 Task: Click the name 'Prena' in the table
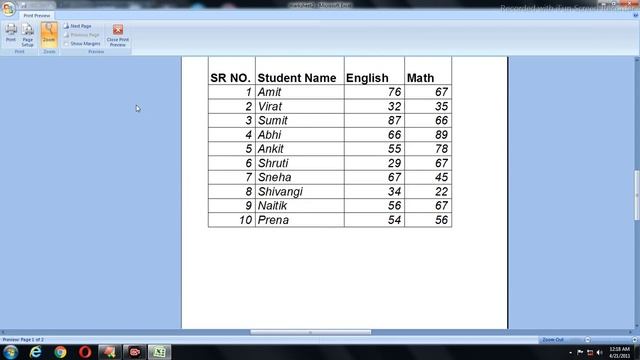(x=273, y=220)
